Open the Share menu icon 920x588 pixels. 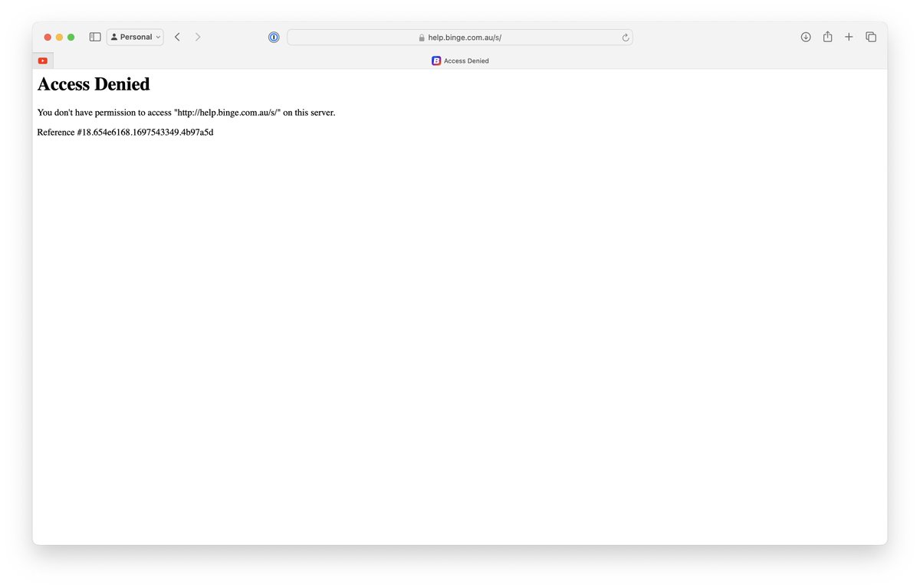point(827,37)
